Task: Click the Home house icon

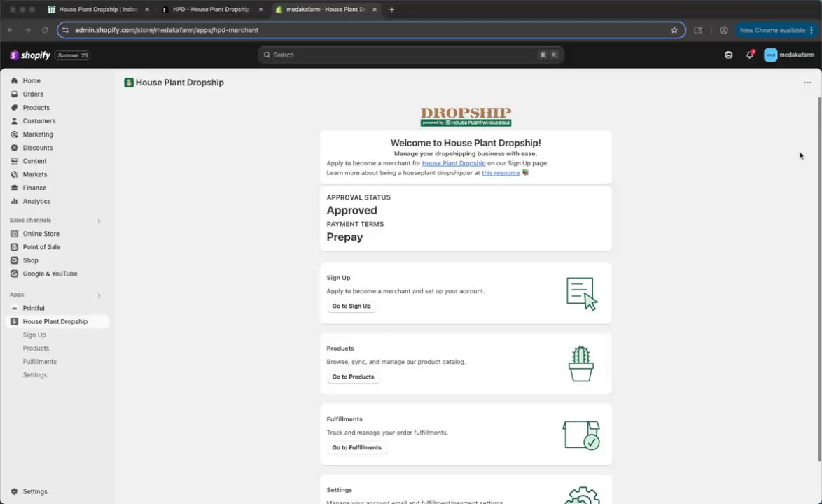Action: (14, 80)
